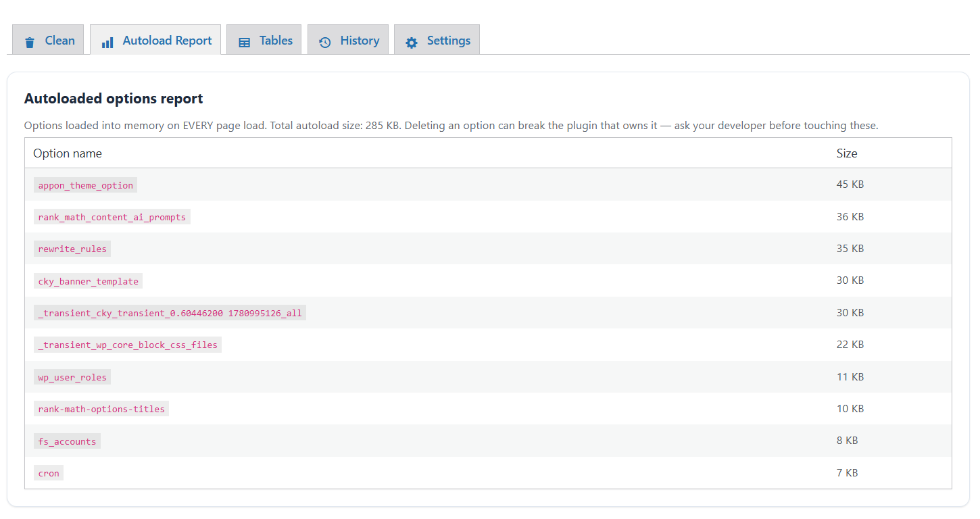
Task: Click the clock history icon
Action: [x=325, y=43]
